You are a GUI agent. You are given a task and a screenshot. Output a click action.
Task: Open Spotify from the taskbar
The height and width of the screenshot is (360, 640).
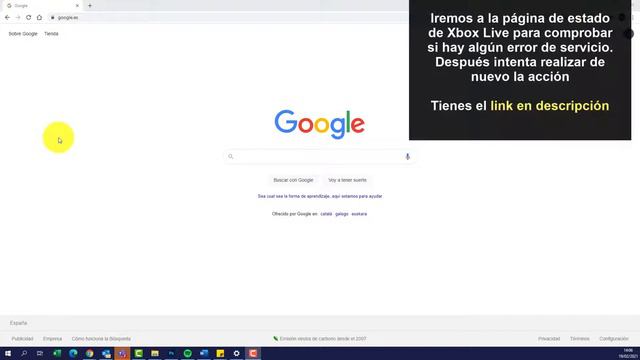[x=187, y=353]
